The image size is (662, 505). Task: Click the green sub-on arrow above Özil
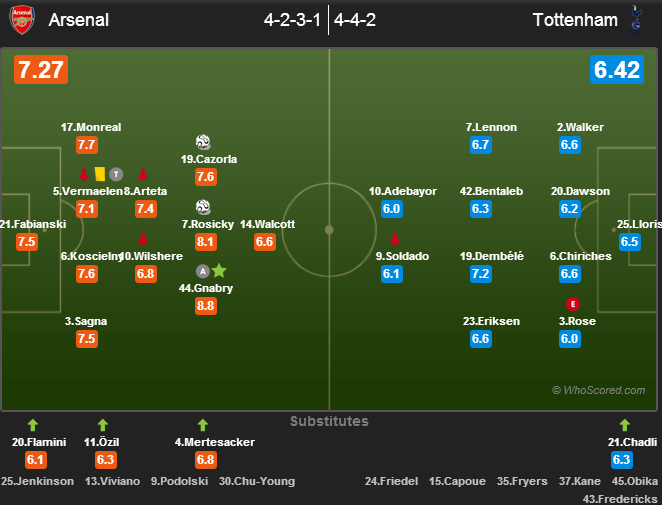click(103, 425)
